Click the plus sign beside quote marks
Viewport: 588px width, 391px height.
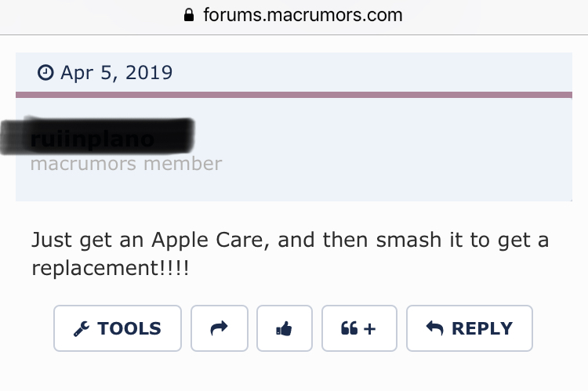click(369, 329)
